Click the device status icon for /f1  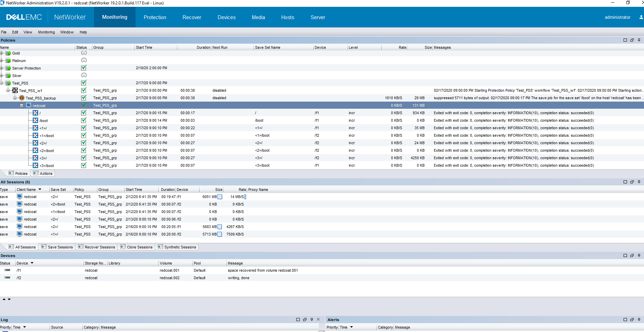pos(7,270)
